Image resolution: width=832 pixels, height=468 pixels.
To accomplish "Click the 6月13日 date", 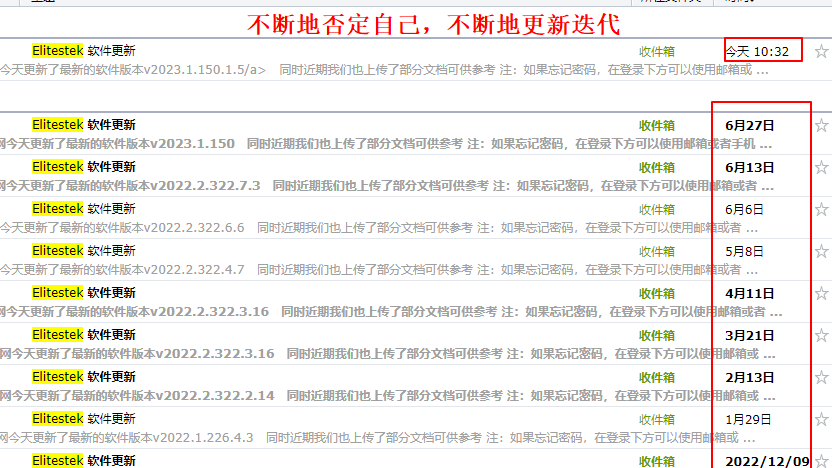I will (x=750, y=167).
